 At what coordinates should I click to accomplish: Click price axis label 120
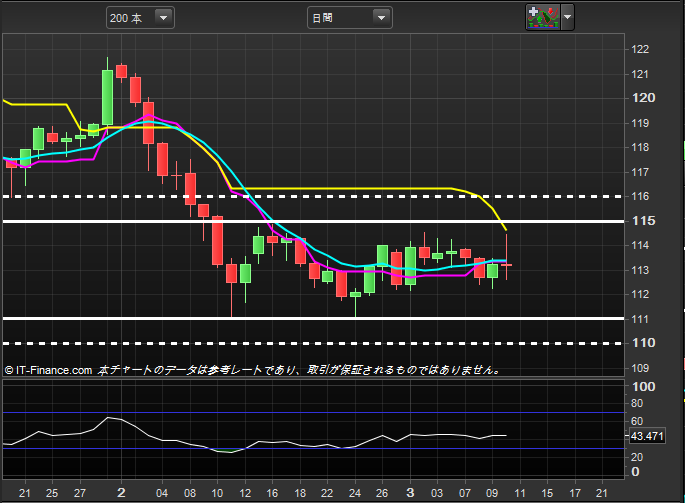pos(643,97)
